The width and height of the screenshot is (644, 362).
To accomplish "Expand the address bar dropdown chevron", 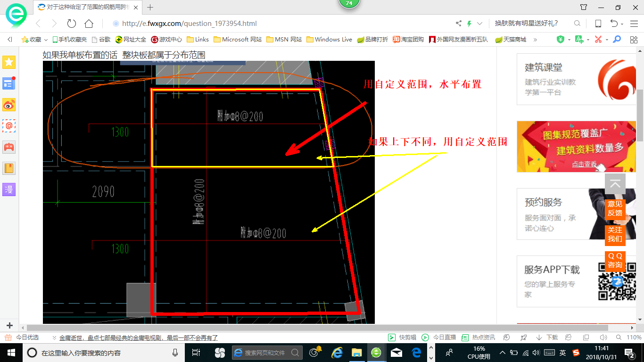I will pyautogui.click(x=479, y=24).
